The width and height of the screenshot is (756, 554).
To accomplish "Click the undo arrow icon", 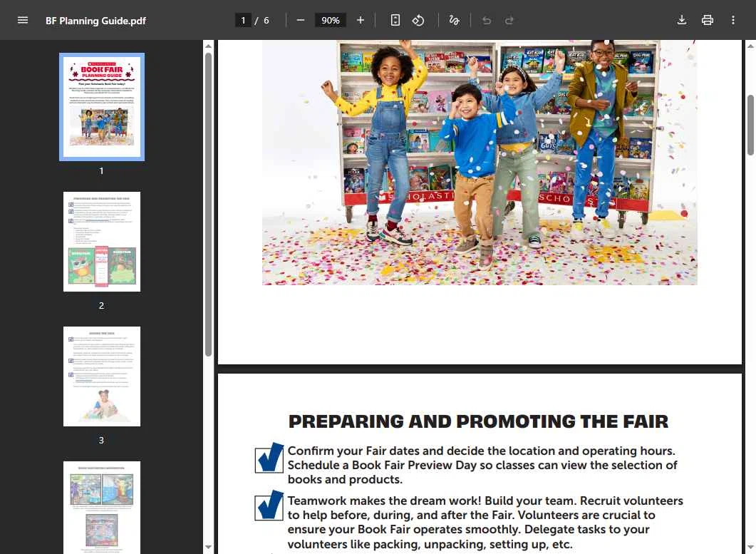I will pyautogui.click(x=487, y=20).
